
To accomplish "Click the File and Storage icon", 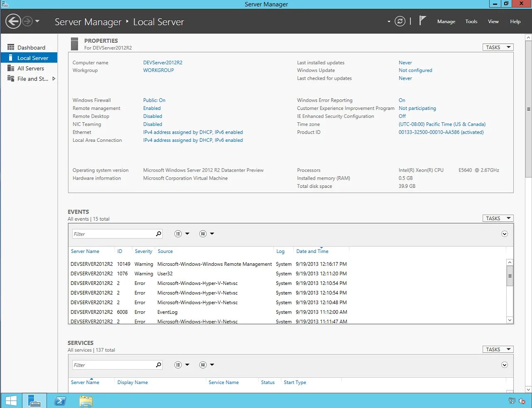I will [11, 79].
